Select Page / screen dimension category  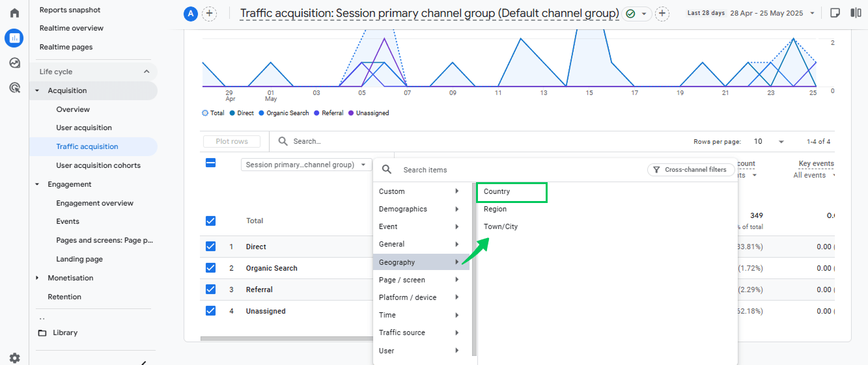point(421,280)
